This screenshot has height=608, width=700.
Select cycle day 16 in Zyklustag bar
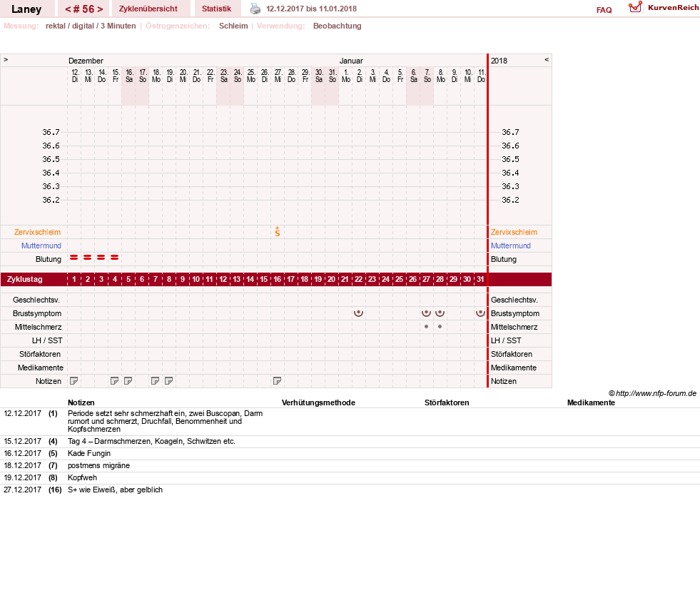click(278, 280)
